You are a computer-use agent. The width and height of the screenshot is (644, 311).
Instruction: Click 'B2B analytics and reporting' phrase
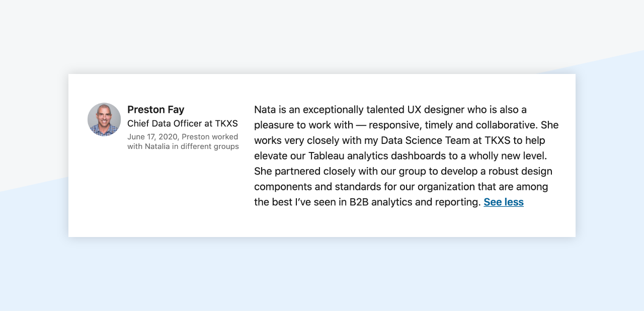click(415, 202)
